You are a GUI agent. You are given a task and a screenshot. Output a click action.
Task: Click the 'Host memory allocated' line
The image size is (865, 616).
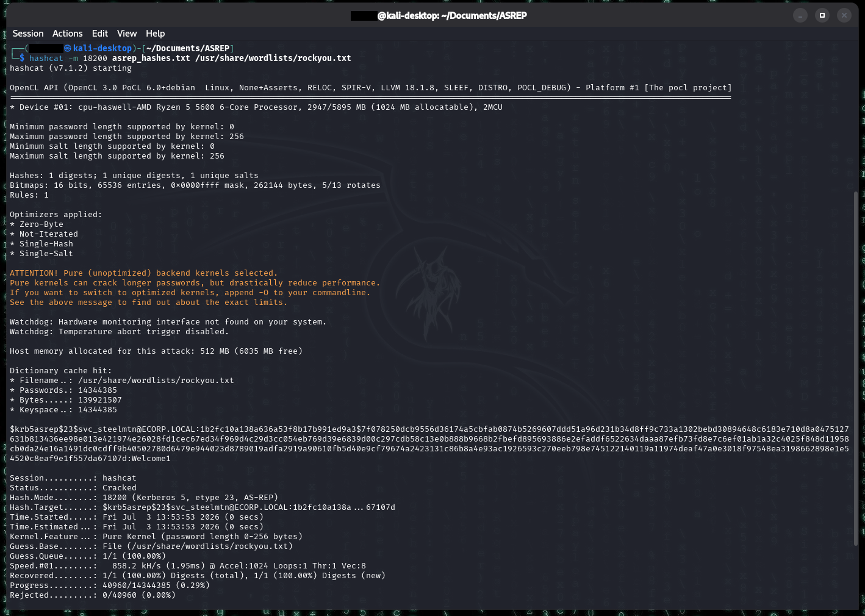coord(156,351)
